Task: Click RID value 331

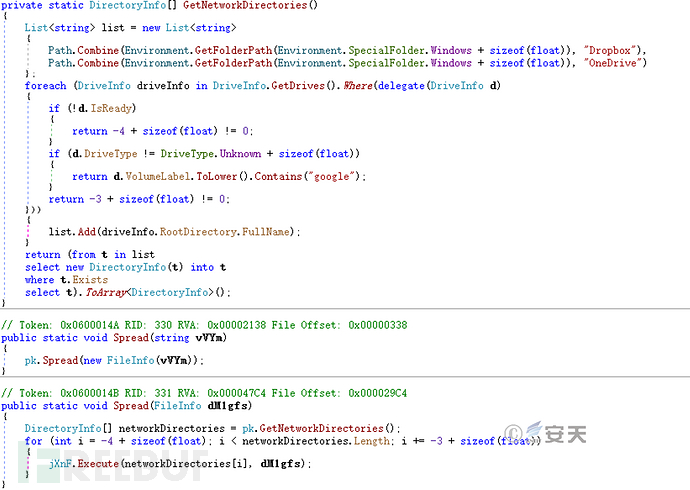Action: 163,393
